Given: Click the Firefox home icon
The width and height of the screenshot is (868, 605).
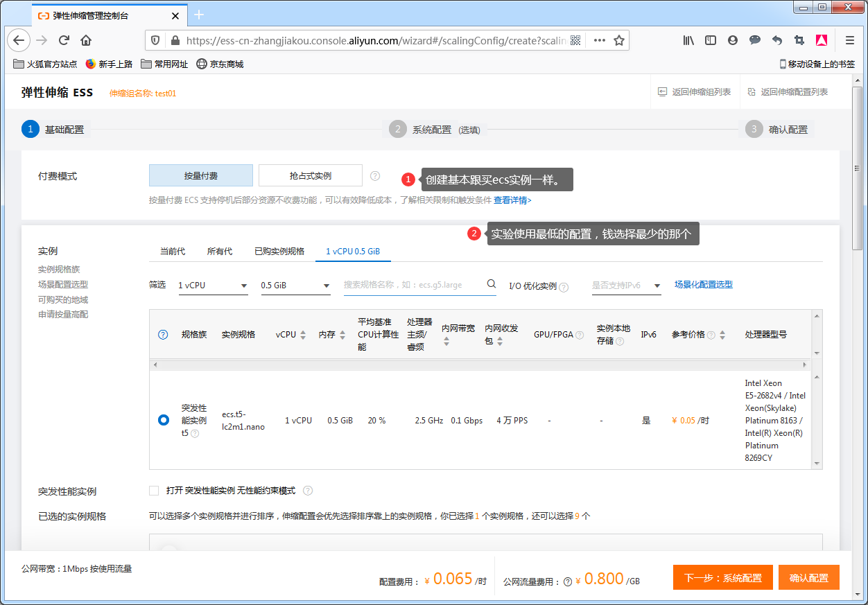Looking at the screenshot, I should click(x=86, y=40).
